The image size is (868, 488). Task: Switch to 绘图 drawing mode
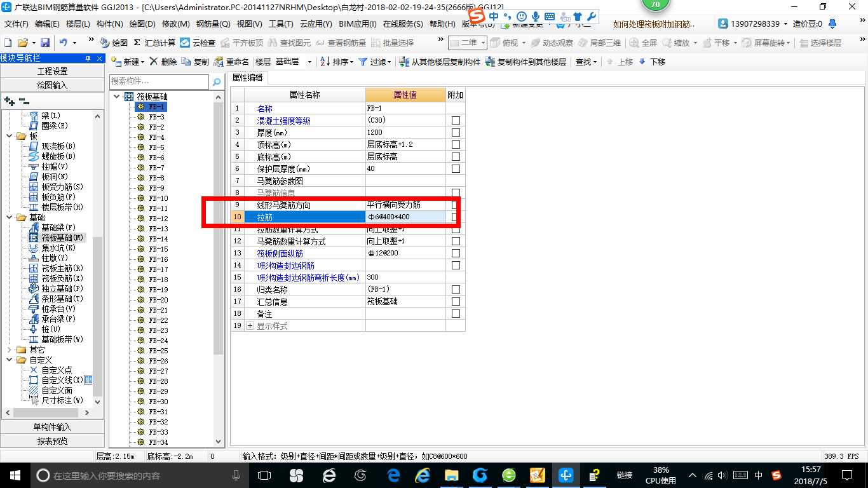[x=114, y=43]
